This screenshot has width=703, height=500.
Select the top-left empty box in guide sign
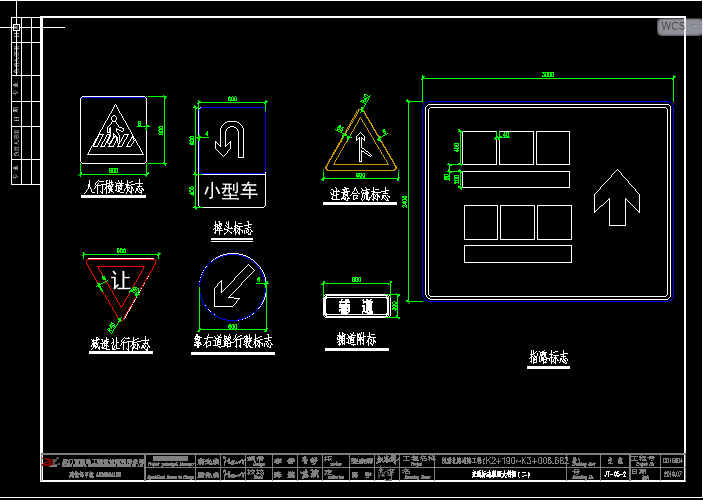(479, 148)
